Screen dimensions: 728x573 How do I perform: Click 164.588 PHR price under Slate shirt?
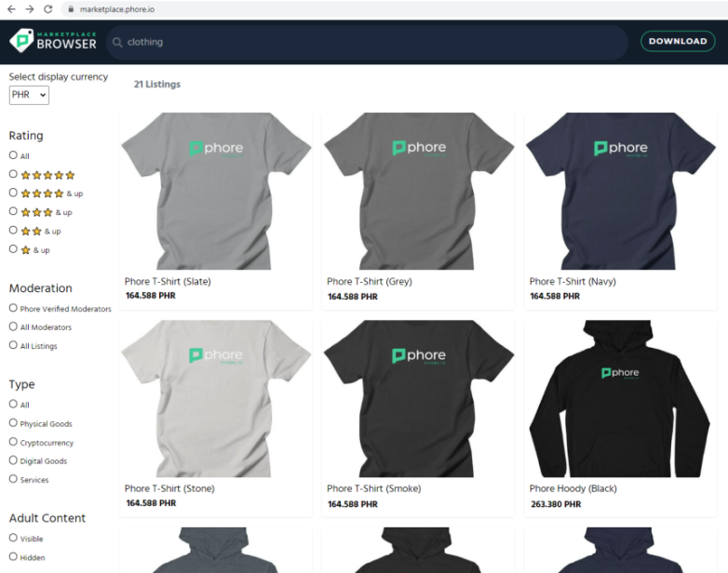pos(151,296)
